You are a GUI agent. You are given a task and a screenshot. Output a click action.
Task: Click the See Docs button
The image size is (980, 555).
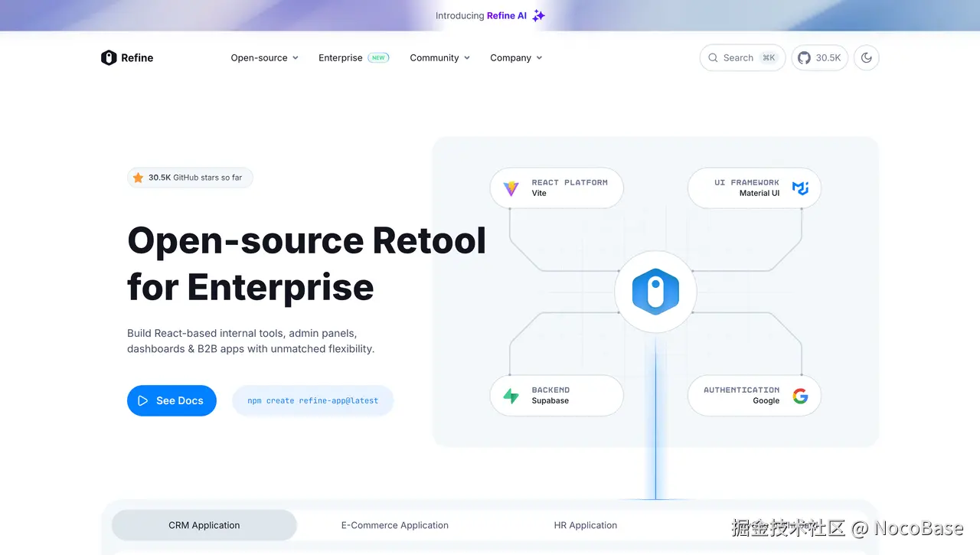[171, 400]
